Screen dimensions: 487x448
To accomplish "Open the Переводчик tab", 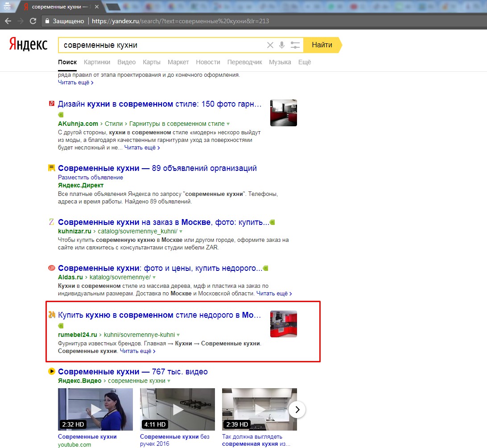I will [x=245, y=62].
